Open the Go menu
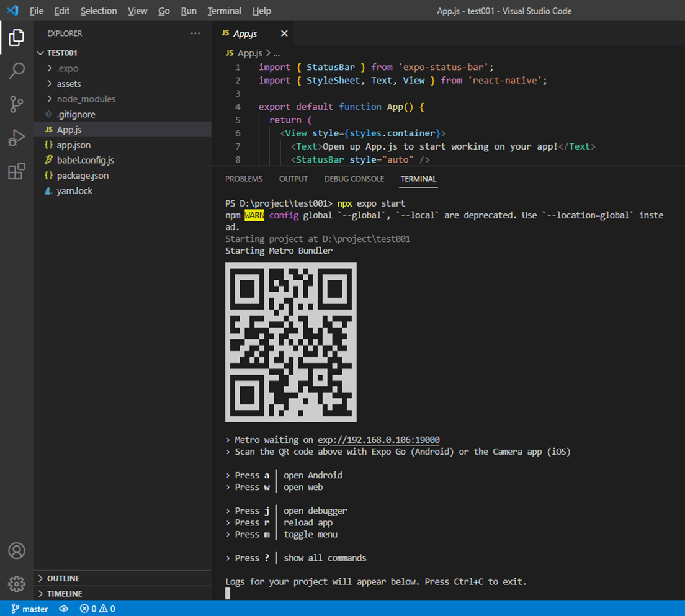Screen dimensions: 685x616 coord(164,11)
